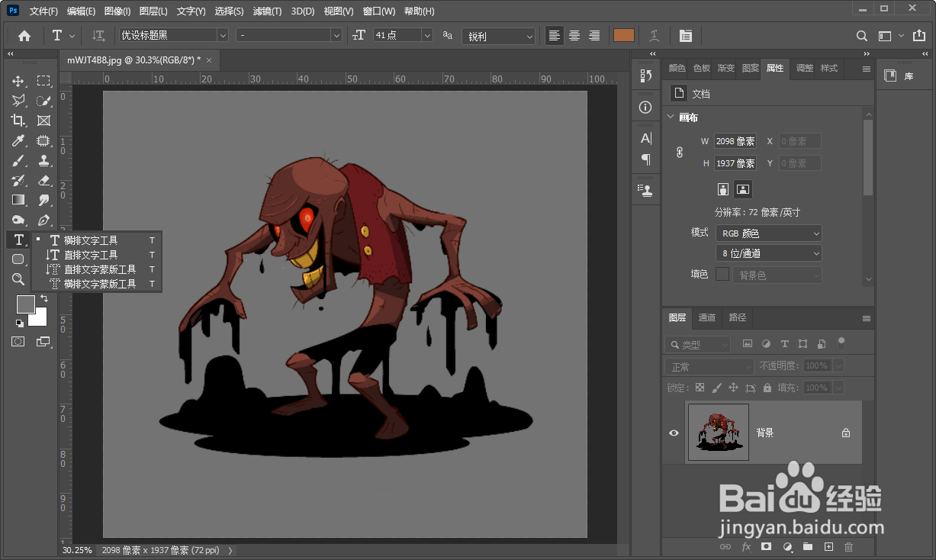
Task: Toggle link between canvas width and height
Action: 680,152
